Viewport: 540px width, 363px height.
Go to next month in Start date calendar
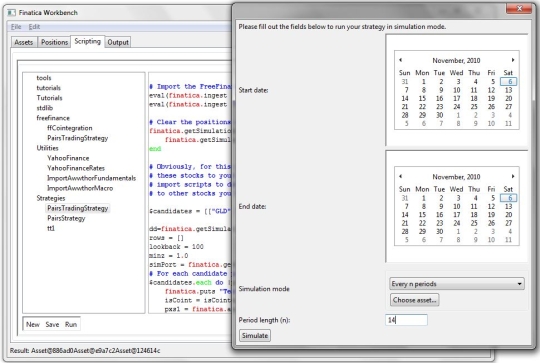[513, 60]
